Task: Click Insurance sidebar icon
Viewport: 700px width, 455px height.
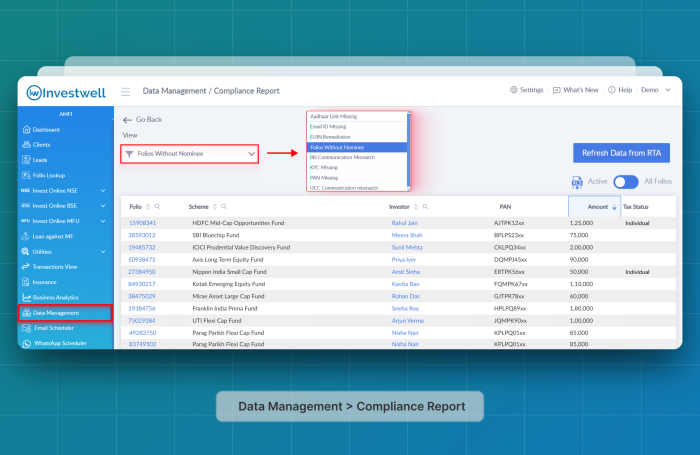Action: pyautogui.click(x=26, y=282)
